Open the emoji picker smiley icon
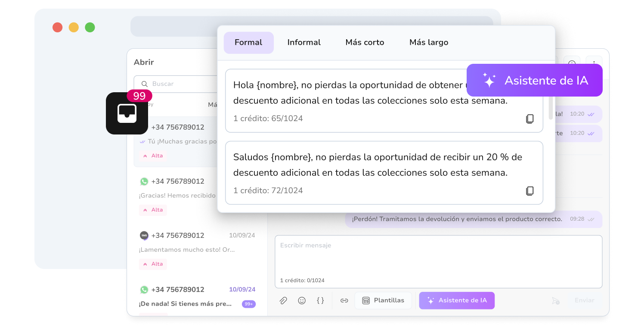Image resolution: width=644 pixels, height=325 pixels. point(302,300)
